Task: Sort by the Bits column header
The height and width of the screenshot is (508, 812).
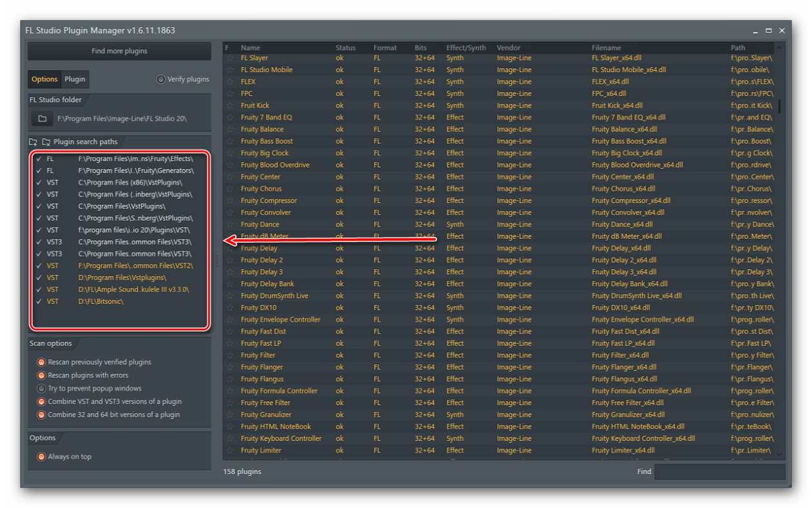Action: 421,48
